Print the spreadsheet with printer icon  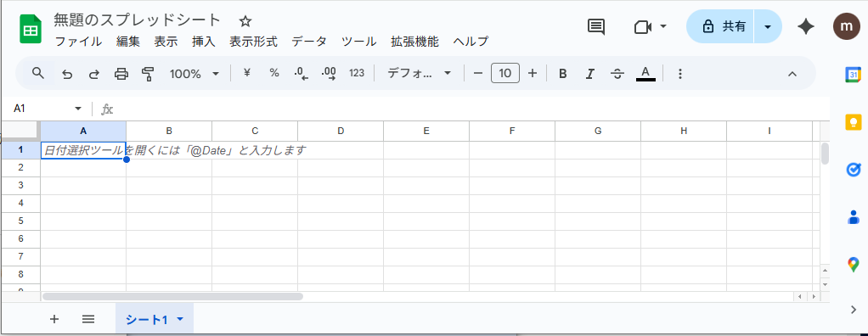[121, 74]
